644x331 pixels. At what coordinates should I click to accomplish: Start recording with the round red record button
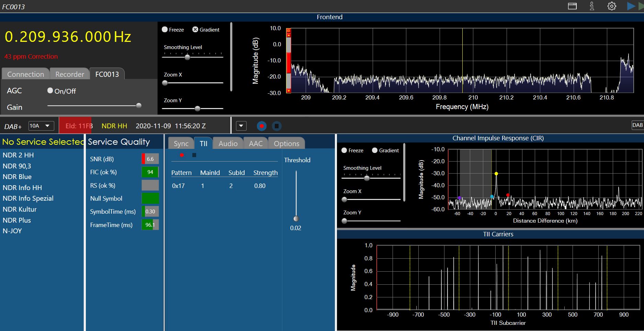click(262, 126)
